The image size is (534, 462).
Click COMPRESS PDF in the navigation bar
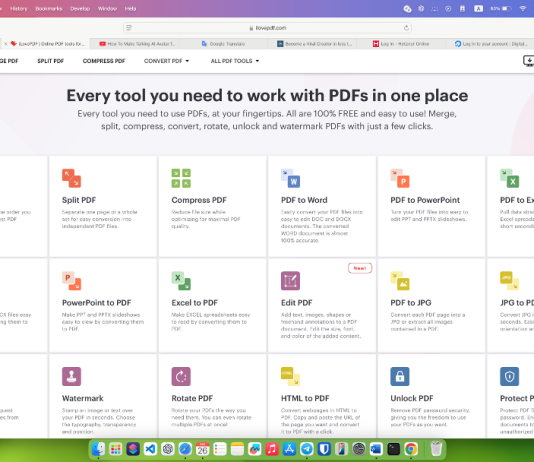coord(104,61)
